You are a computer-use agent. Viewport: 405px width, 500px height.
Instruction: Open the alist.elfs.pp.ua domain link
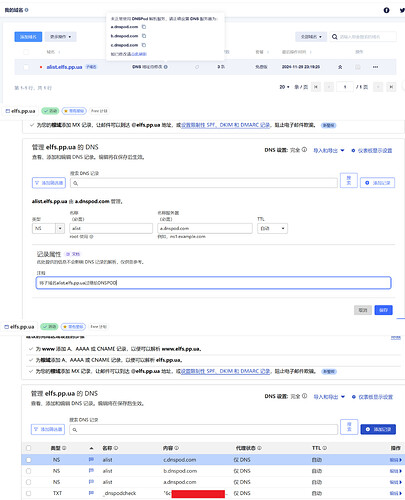(64, 67)
